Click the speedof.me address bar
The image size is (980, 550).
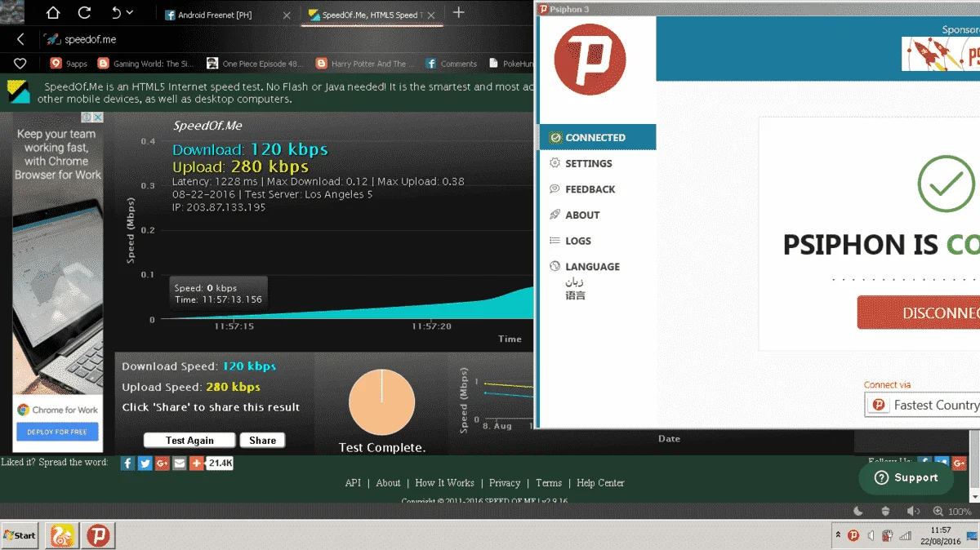(286, 39)
